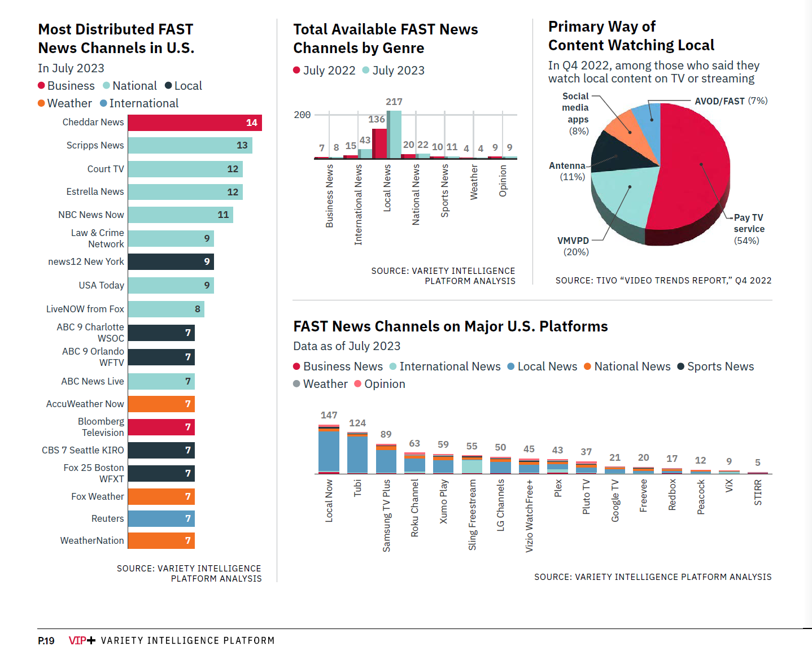Select the Scripps News bar showing 13
Image resolution: width=812 pixels, height=646 pixels.
coord(190,145)
